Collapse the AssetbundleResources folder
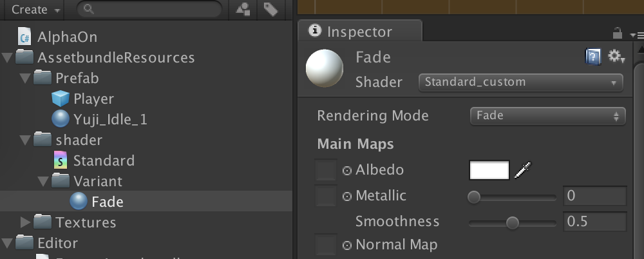The image size is (644, 259). (x=6, y=57)
